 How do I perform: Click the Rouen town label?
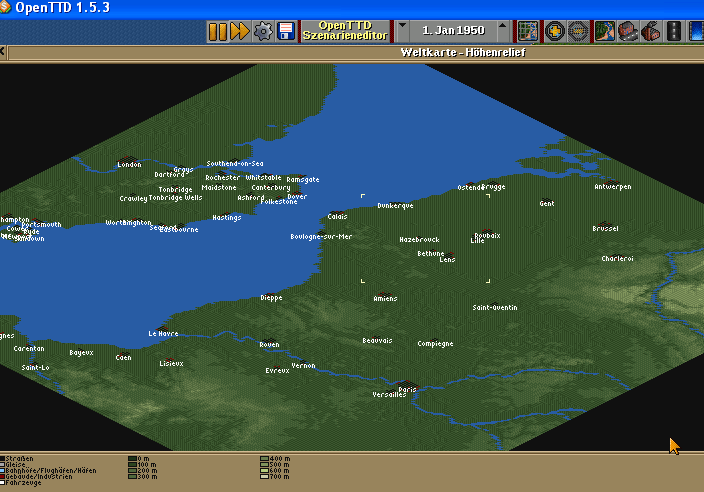(x=269, y=345)
